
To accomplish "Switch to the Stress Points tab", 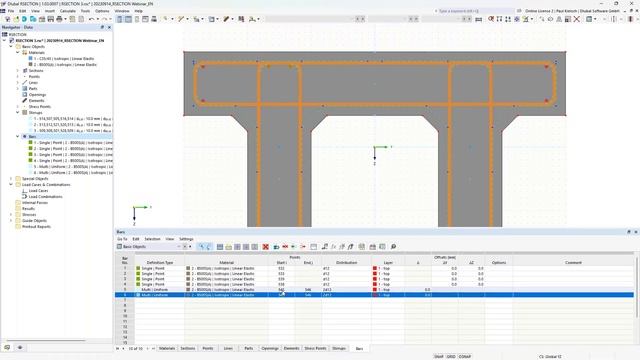I will tap(315, 348).
